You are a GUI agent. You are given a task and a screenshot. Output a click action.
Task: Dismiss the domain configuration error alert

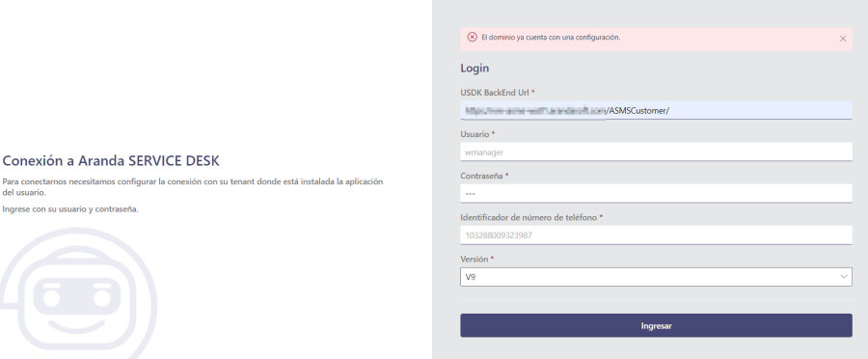coord(843,39)
